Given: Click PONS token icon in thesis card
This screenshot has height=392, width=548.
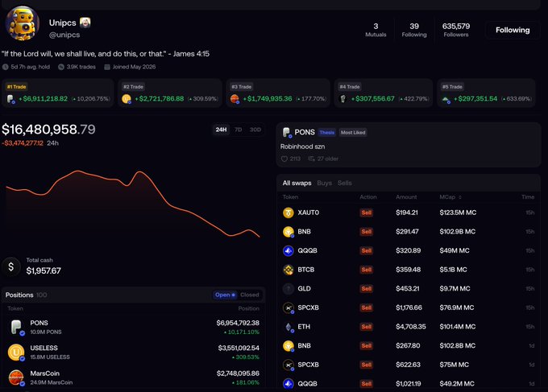Looking at the screenshot, I should (287, 132).
